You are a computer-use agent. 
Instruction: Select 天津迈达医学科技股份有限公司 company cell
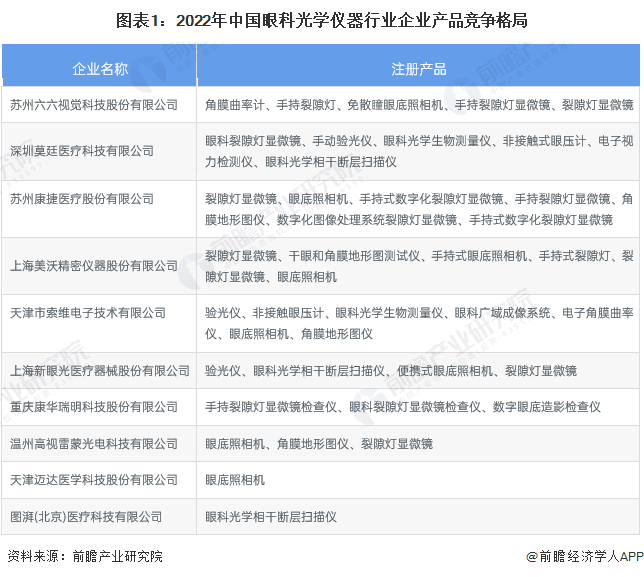tap(99, 480)
